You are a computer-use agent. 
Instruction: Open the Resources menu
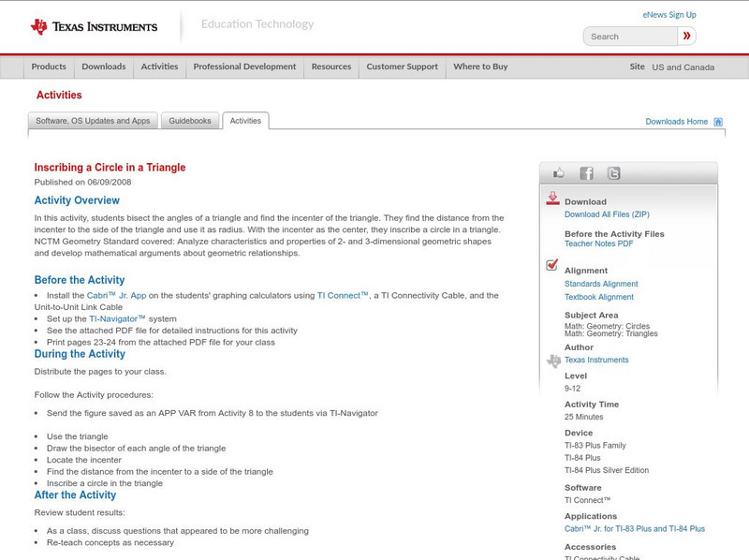click(x=331, y=66)
